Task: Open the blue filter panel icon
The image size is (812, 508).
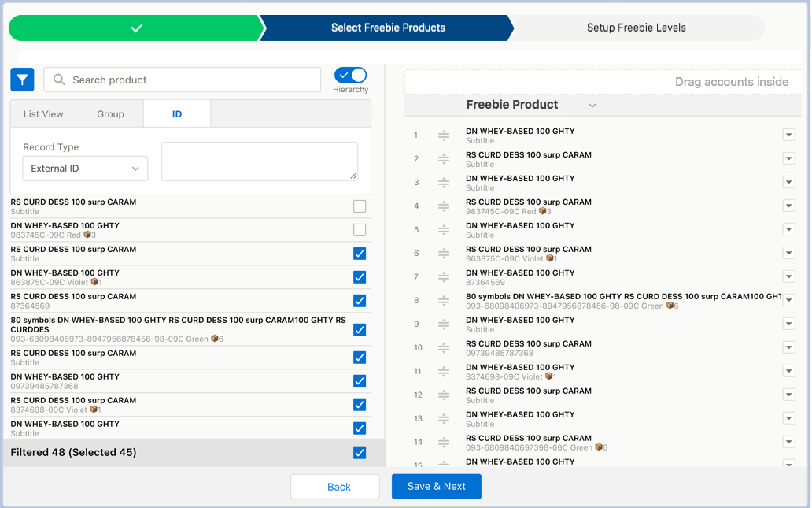Action: [x=21, y=80]
